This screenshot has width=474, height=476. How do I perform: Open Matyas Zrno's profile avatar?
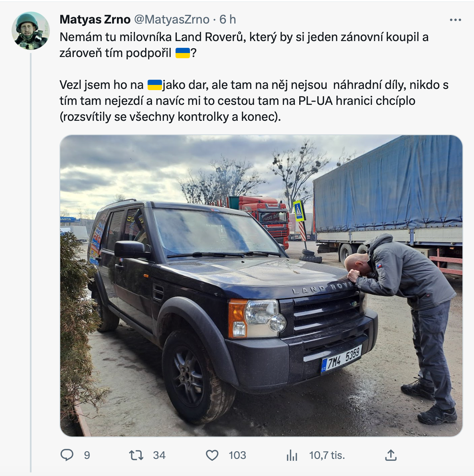click(x=30, y=31)
